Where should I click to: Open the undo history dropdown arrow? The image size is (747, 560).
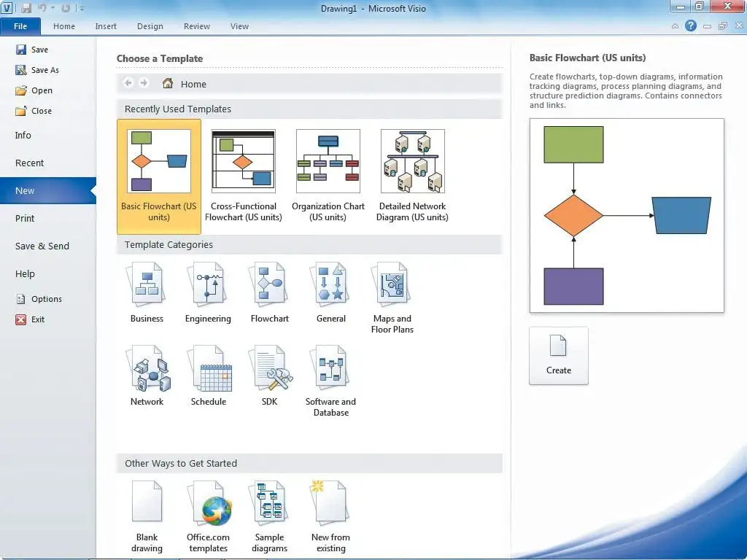(x=53, y=9)
